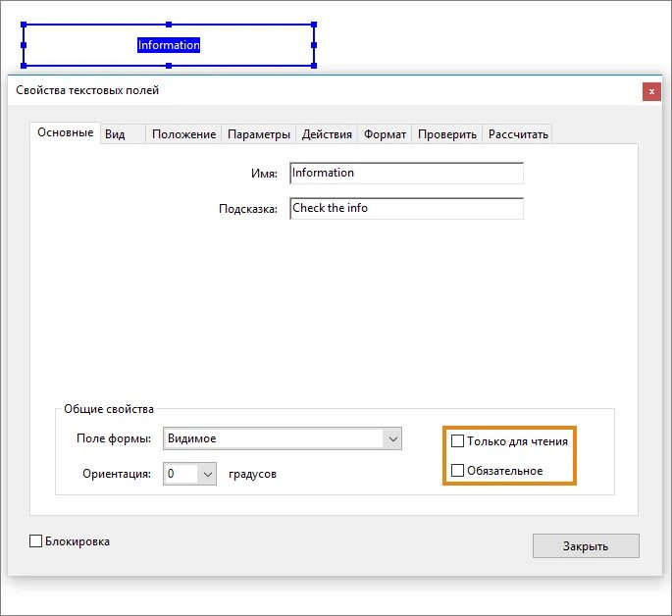
Task: Click the градусов label text
Action: [x=252, y=474]
